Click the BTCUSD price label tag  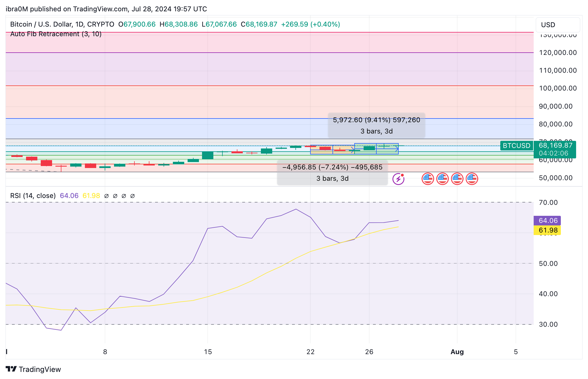(x=516, y=146)
